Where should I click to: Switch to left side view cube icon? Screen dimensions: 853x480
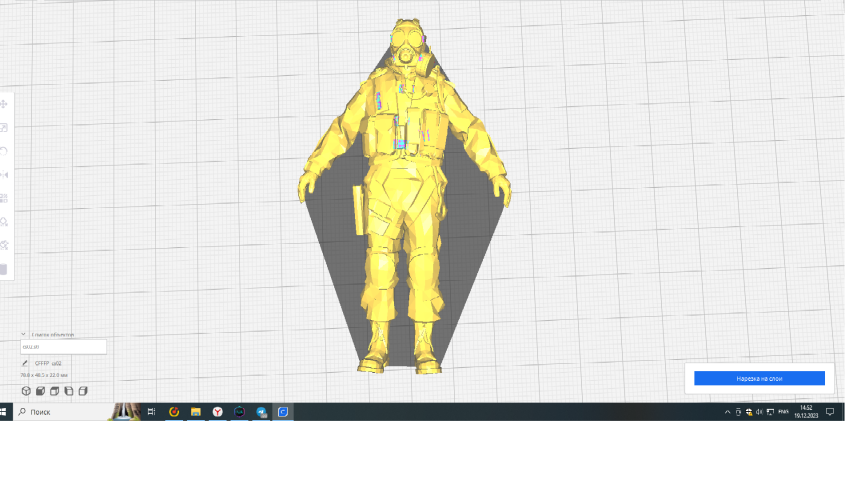click(69, 391)
